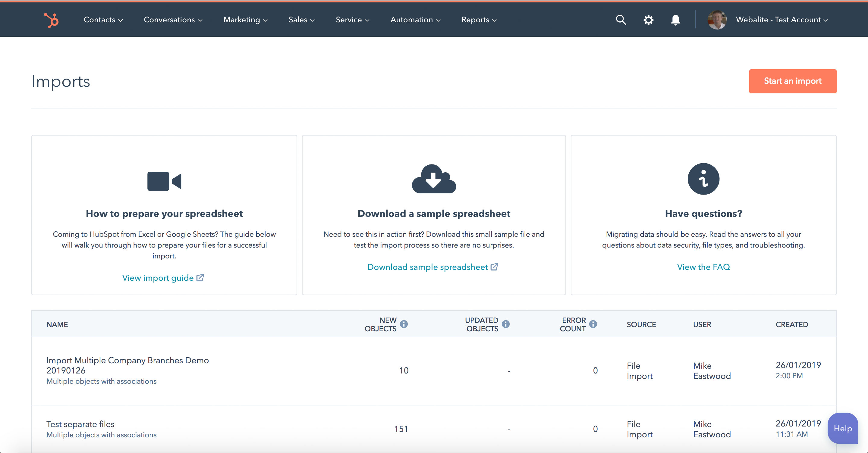The width and height of the screenshot is (868, 453).
Task: Expand the Marketing navigation dropdown
Action: coord(245,19)
